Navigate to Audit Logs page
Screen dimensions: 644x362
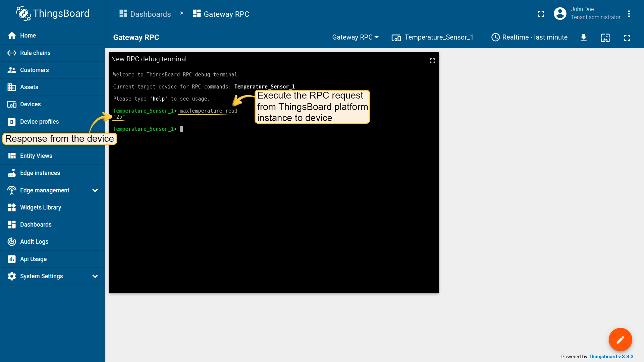[x=34, y=242]
